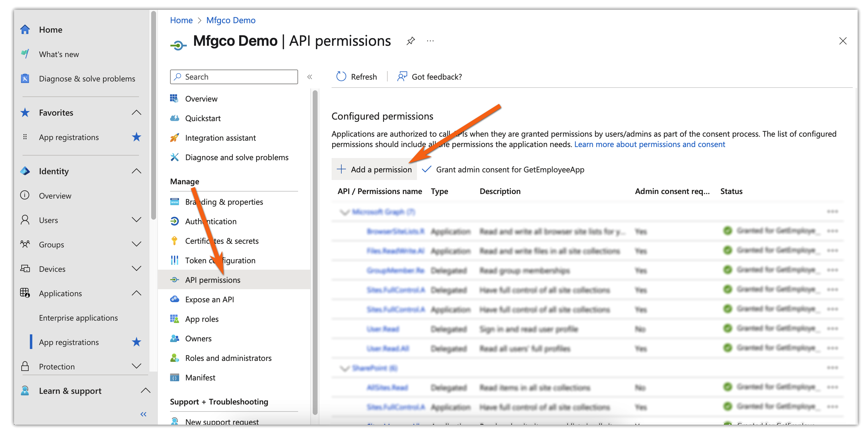Click Add a permission button
This screenshot has height=435, width=868.
(x=374, y=169)
